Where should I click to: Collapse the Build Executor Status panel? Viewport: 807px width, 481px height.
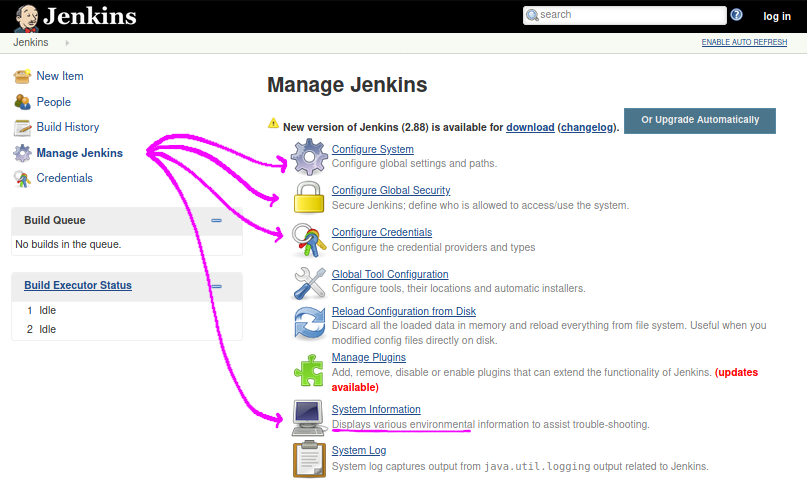tap(217, 286)
